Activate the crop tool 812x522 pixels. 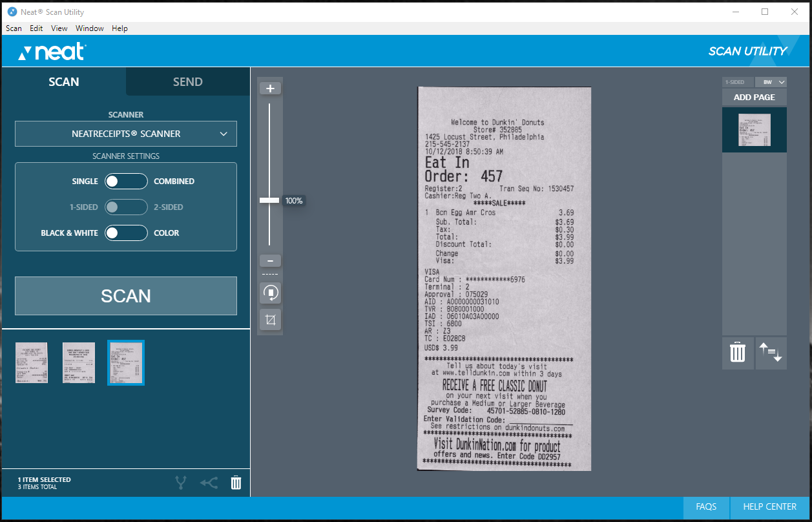point(270,319)
